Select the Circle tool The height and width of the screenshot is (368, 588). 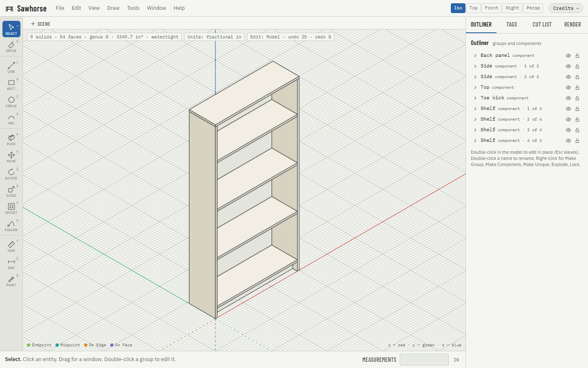coord(11,101)
